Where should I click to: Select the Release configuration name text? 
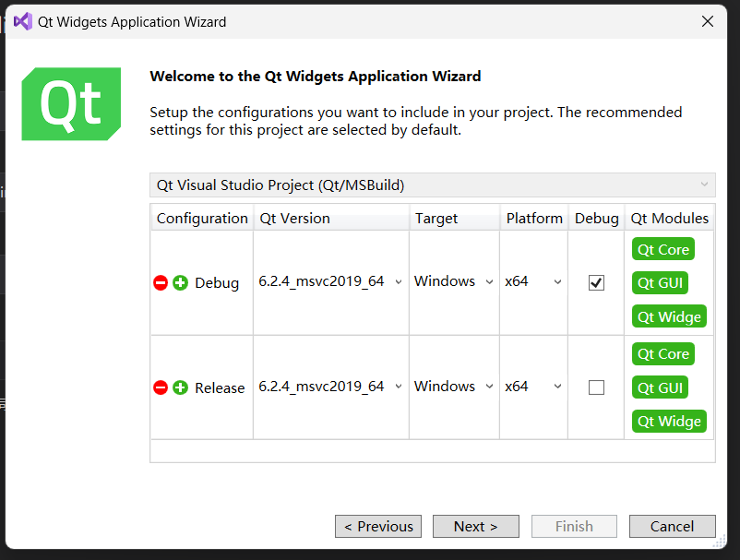pos(220,387)
